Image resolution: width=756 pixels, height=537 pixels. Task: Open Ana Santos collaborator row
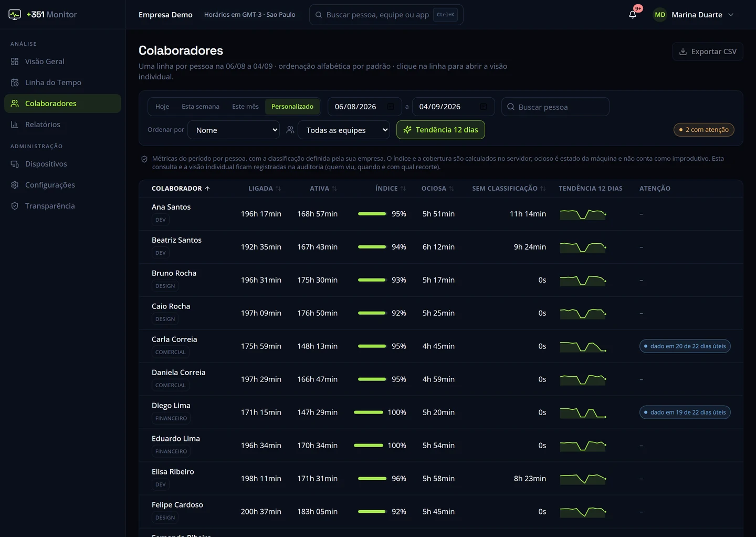click(441, 214)
